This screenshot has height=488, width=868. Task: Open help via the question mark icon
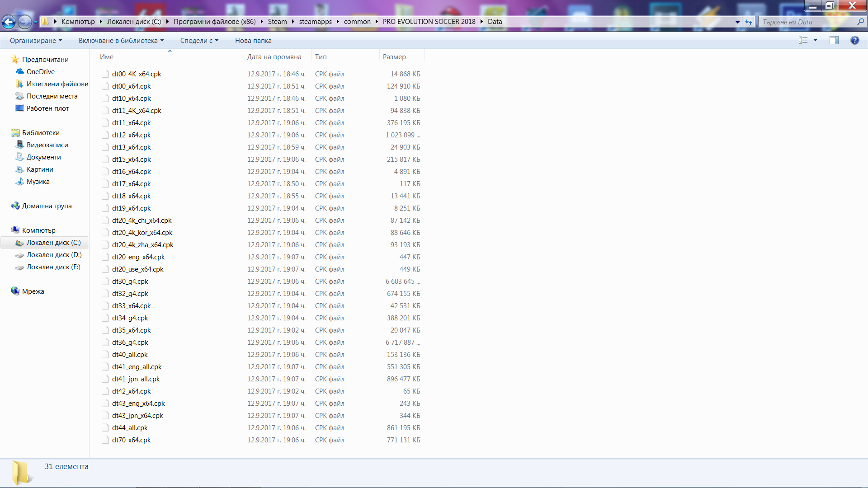(x=854, y=41)
